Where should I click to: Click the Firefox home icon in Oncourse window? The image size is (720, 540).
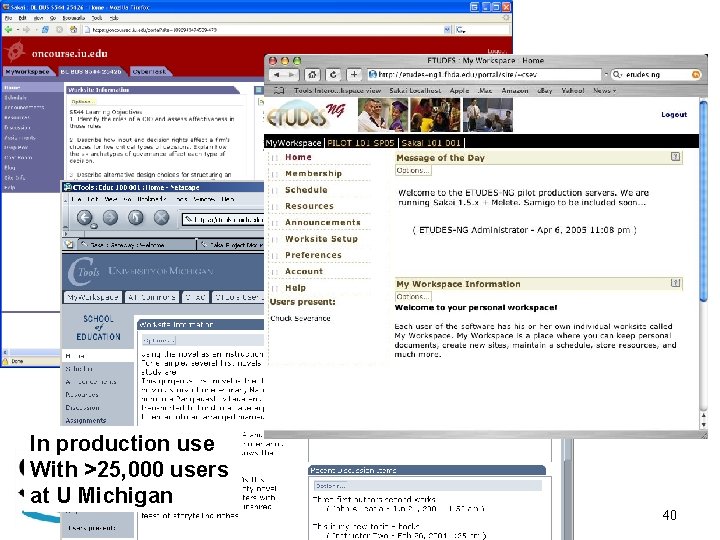click(73, 29)
